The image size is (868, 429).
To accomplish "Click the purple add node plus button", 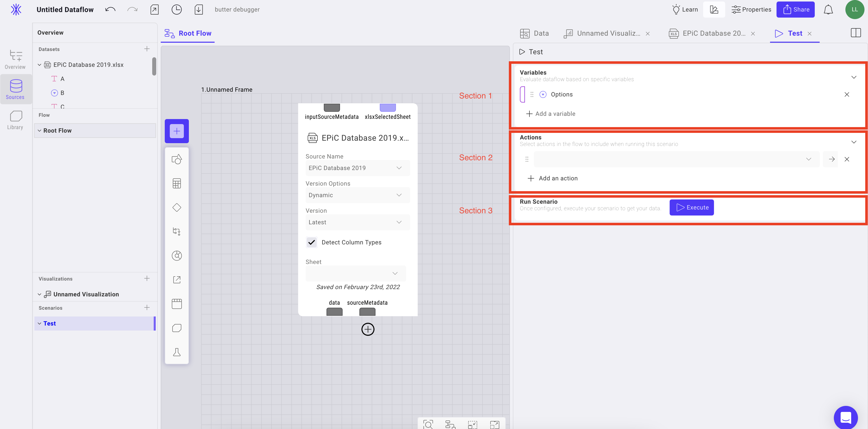I will coord(177,131).
